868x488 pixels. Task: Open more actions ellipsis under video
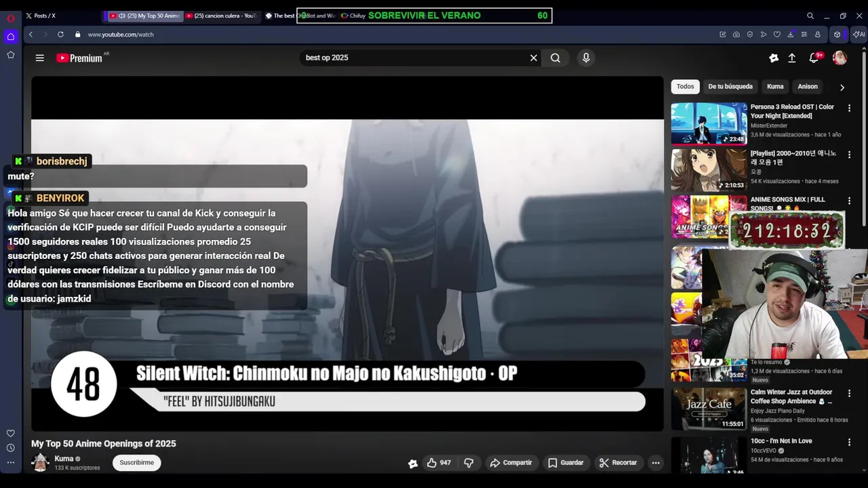[x=656, y=463]
